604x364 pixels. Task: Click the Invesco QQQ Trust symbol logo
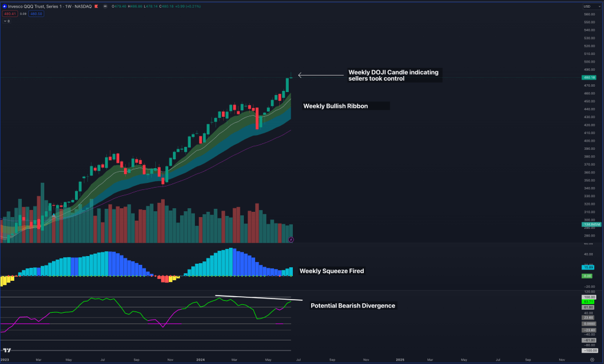pyautogui.click(x=5, y=6)
